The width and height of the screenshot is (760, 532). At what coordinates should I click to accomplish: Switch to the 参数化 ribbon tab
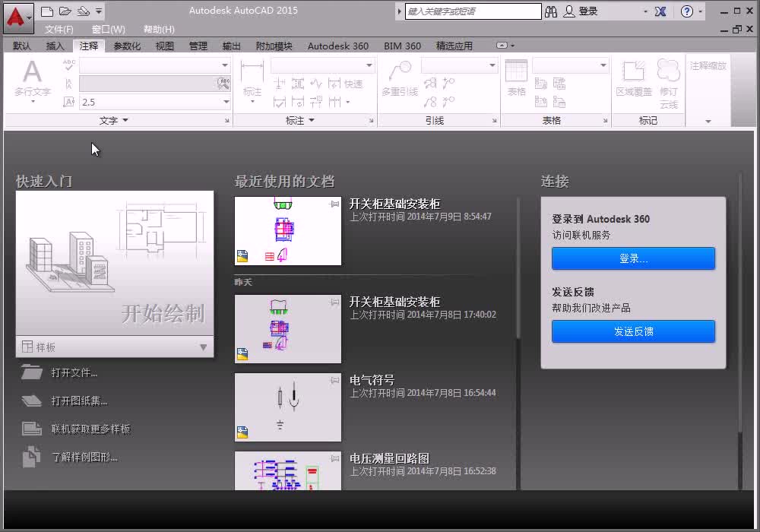coord(127,46)
